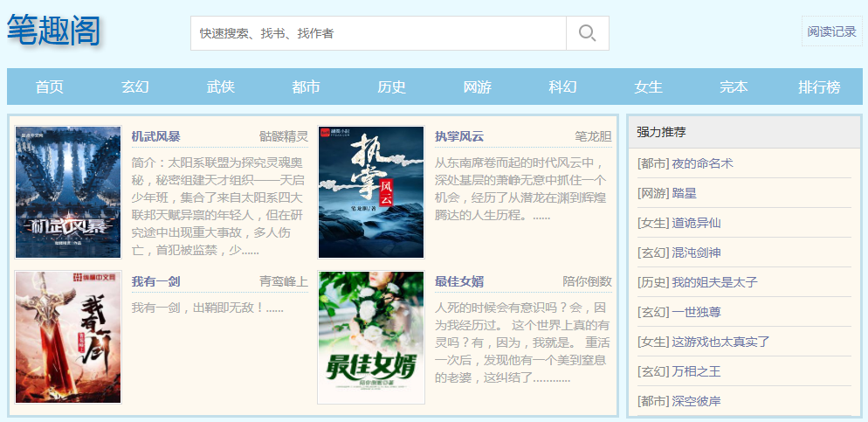The image size is (868, 422).
Task: Click author name 骷髅精灵
Action: [x=284, y=137]
